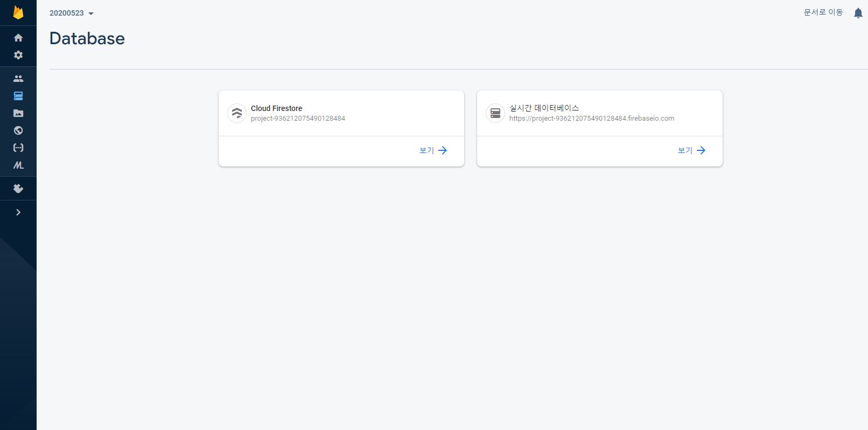868x430 pixels.
Task: Open Storage image-folder icon in sidebar
Action: [x=18, y=113]
